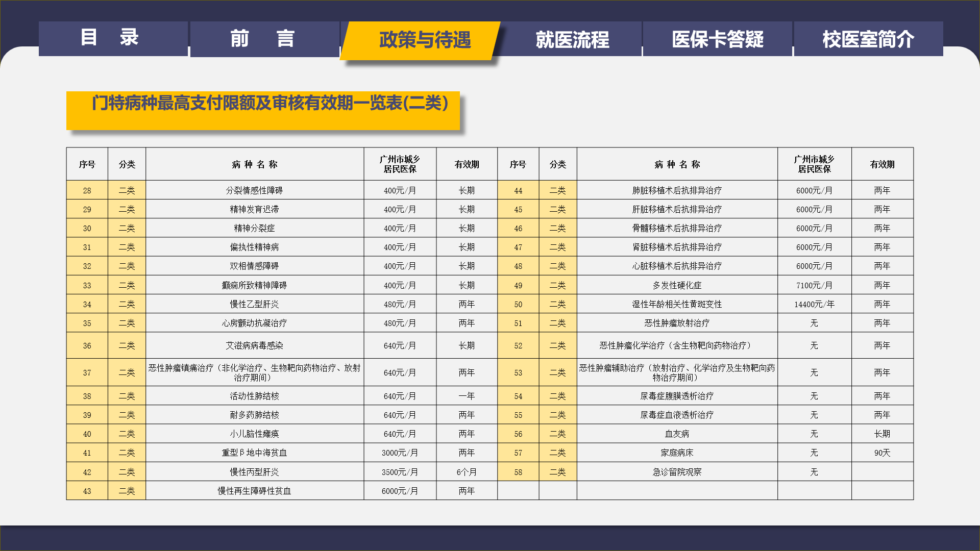Select the cell 分裂情感性障碍
Viewport: 980px width, 551px height.
[x=255, y=190]
